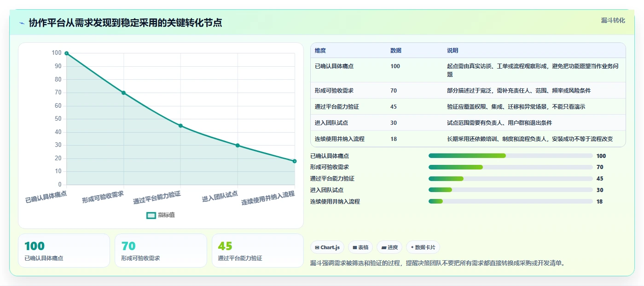
Task: Click the 已确认具体痛点 progress bar
Action: [x=511, y=156]
